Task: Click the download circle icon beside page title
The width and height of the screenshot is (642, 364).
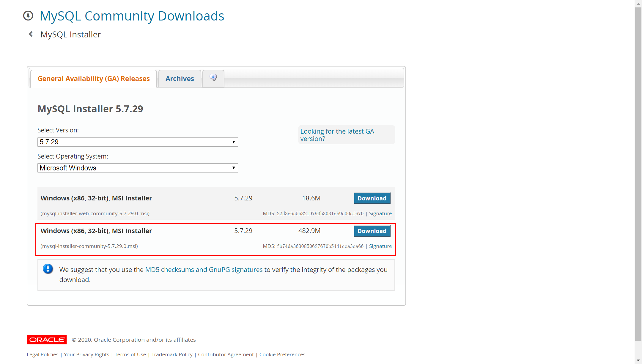Action: point(28,15)
